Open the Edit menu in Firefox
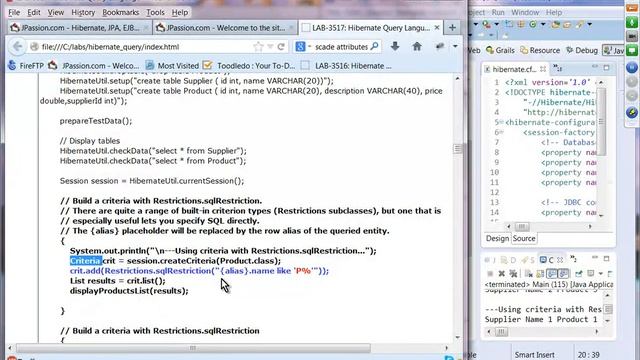This screenshot has height=360, width=640. tap(33, 12)
